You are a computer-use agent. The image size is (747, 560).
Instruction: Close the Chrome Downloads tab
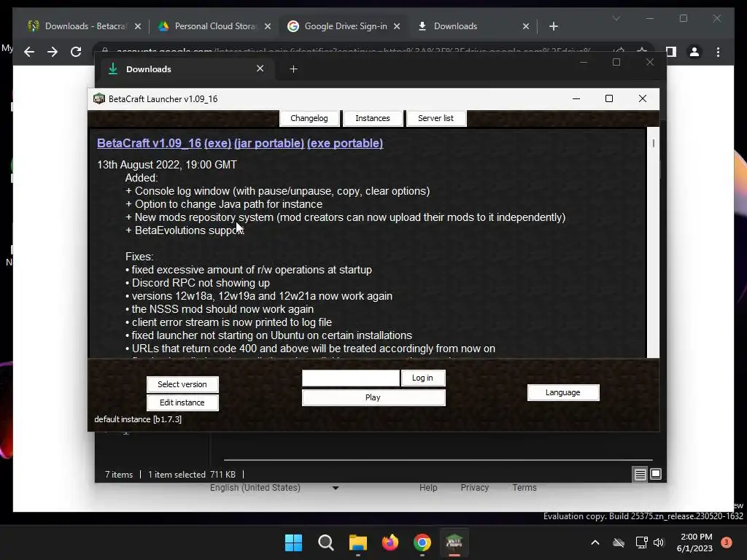tap(526, 26)
